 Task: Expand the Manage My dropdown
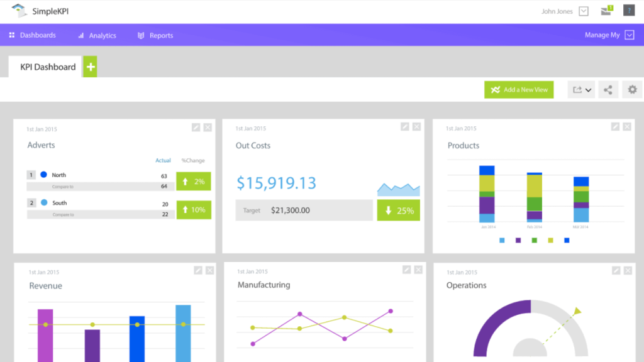629,35
